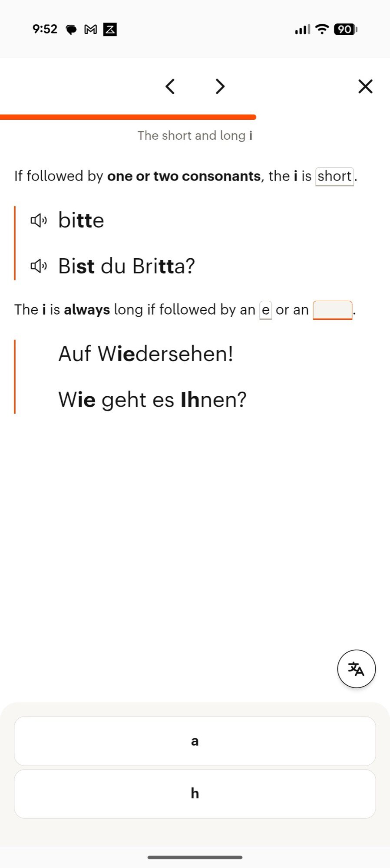Tap the empty fill-in blank field
Viewport: 390px width, 868px height.
click(332, 309)
